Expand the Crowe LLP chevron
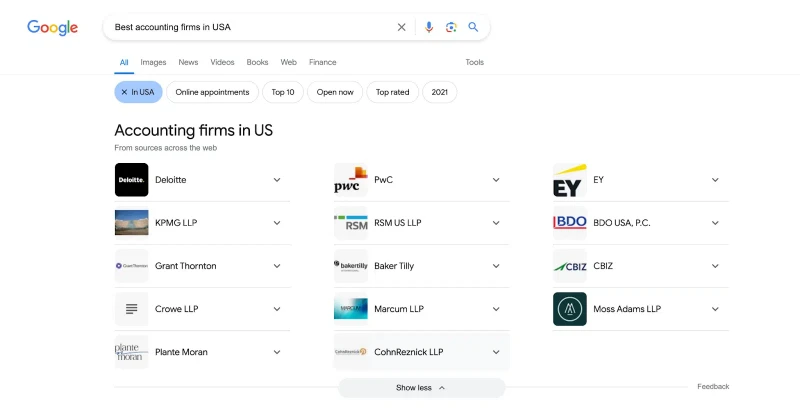Image resolution: width=800 pixels, height=408 pixels. [x=277, y=309]
